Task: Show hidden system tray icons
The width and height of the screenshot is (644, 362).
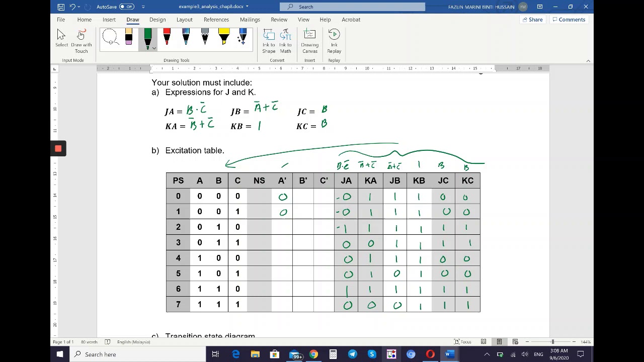Action: click(487, 354)
